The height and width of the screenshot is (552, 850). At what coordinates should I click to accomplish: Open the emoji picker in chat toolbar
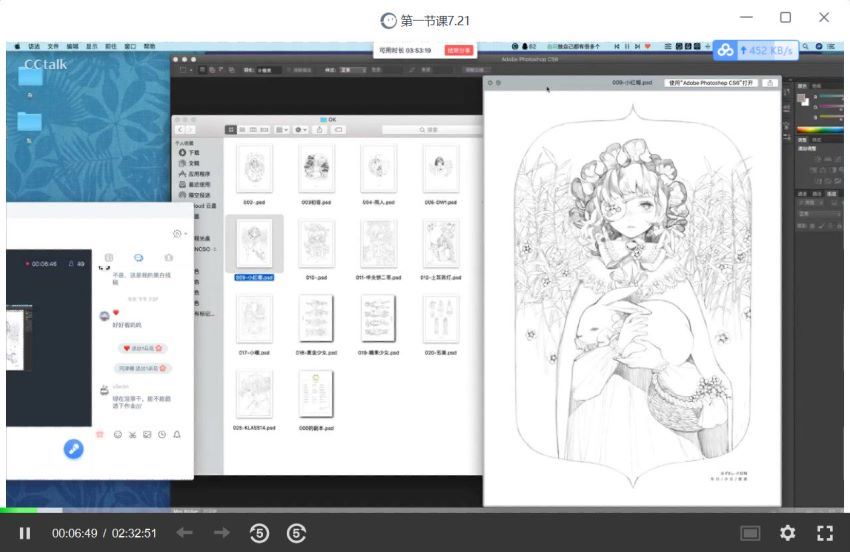coord(117,435)
